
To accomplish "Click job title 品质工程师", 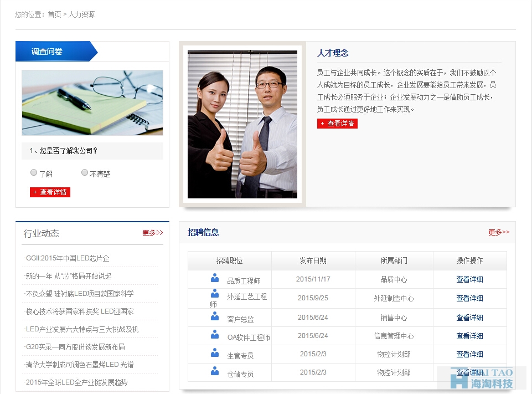I will pos(244,281).
